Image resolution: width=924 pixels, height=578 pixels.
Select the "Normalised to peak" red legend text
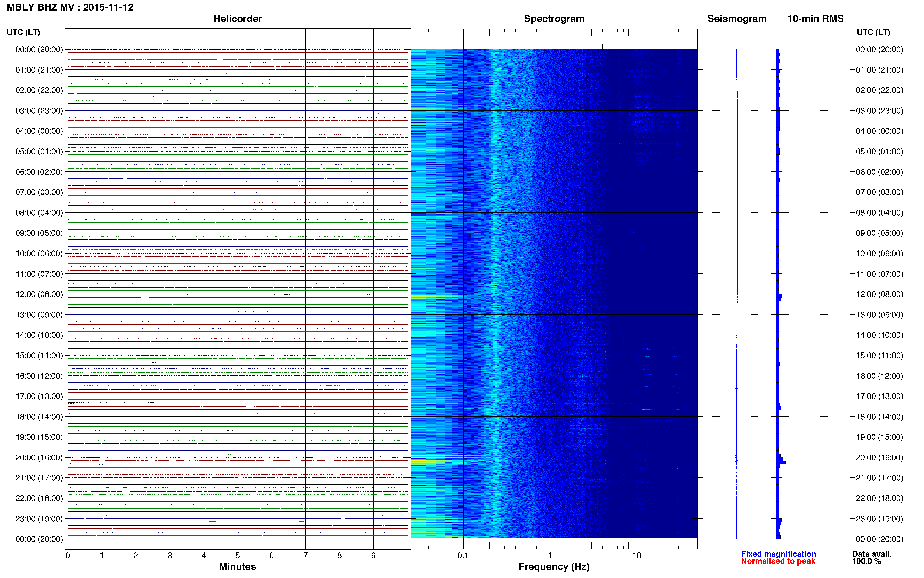(x=778, y=561)
